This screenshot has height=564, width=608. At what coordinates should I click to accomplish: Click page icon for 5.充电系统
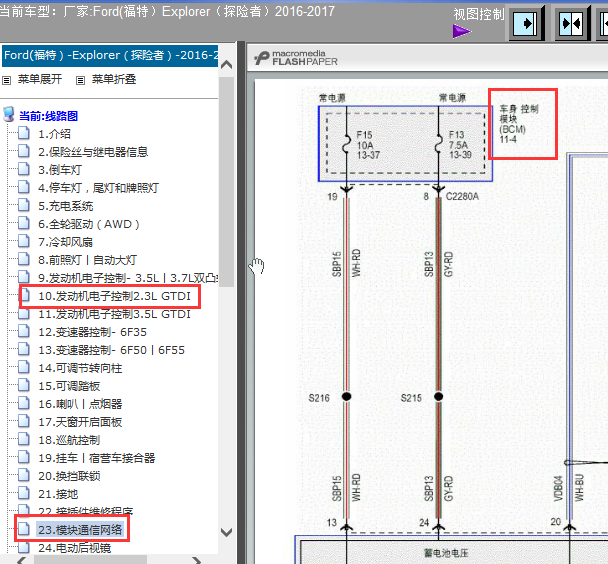[x=24, y=205]
